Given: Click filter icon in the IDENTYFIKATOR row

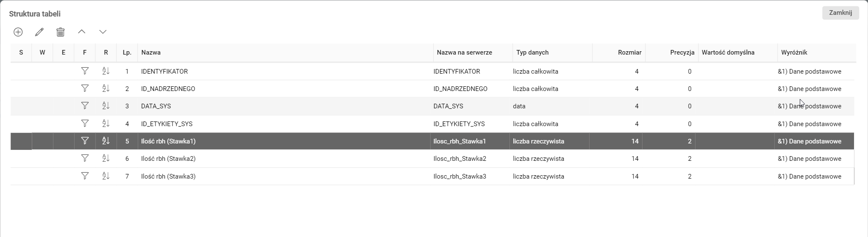Looking at the screenshot, I should pos(85,71).
